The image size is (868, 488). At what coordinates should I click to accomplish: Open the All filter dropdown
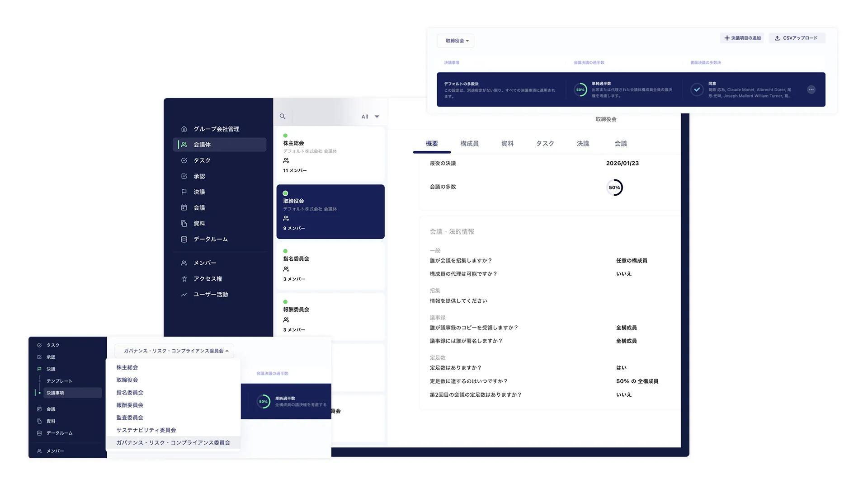tap(370, 117)
